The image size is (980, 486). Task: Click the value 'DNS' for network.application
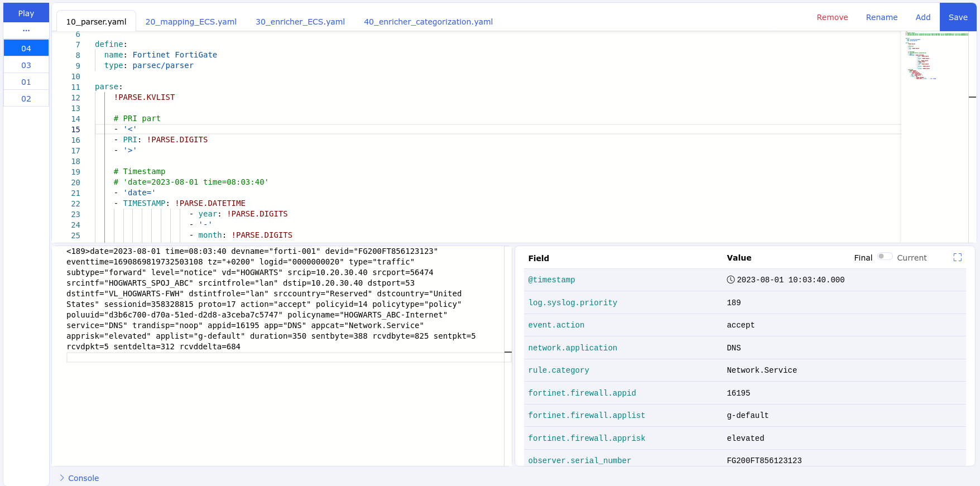click(733, 348)
